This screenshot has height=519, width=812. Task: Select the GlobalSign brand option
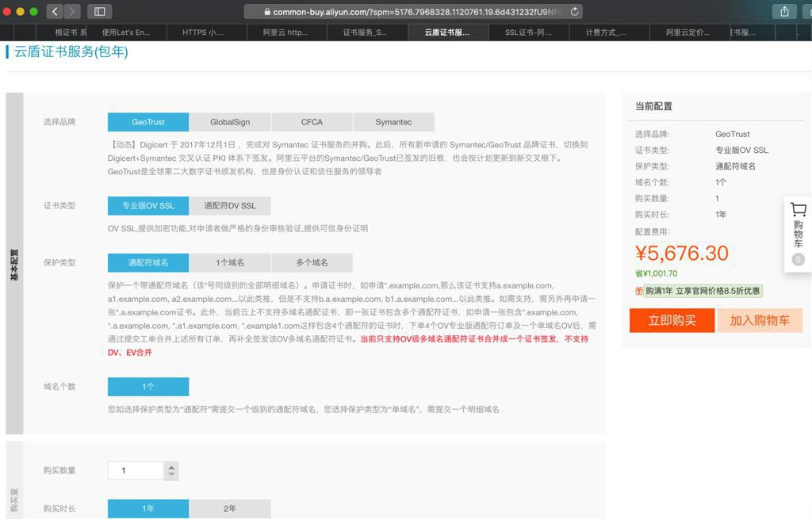230,122
